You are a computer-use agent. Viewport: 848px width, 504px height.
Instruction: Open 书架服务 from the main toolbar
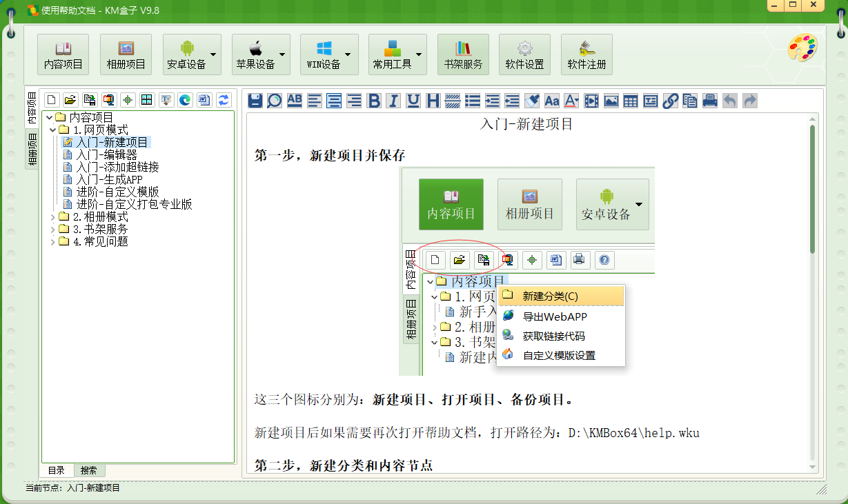click(463, 54)
